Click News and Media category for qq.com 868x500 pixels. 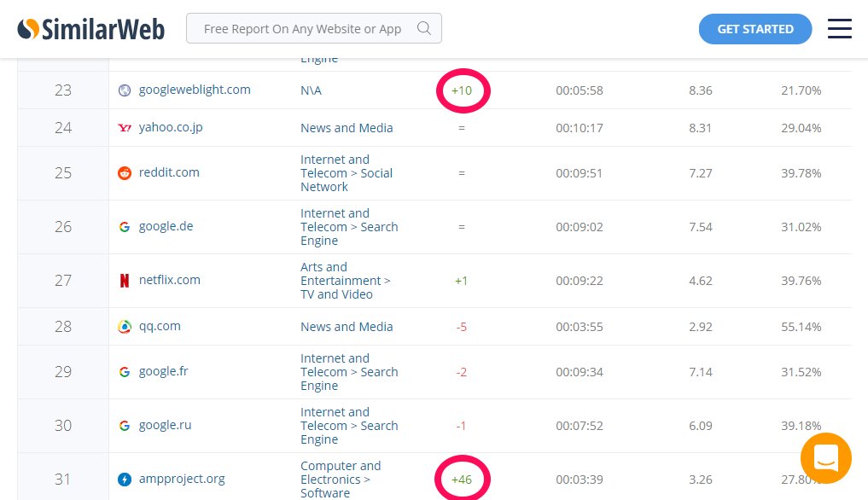coord(347,327)
